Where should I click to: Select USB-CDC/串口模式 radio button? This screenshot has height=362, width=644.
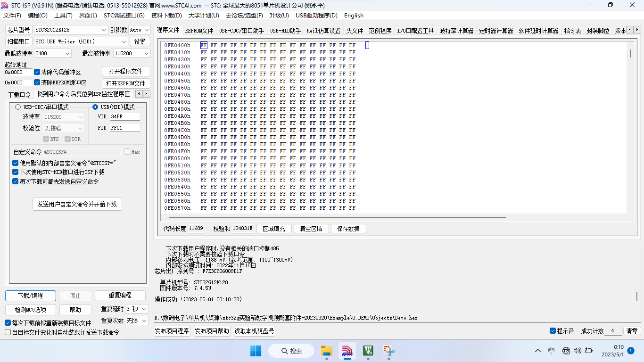18,107
